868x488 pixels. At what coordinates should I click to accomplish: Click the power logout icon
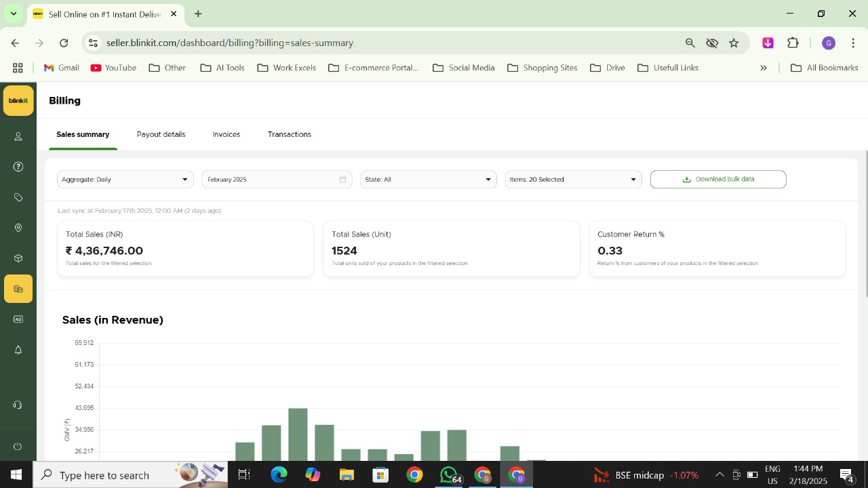point(18,447)
